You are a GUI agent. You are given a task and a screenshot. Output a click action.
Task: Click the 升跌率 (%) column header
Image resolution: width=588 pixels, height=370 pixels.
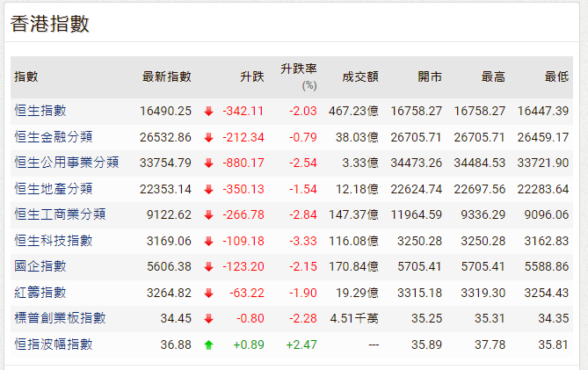299,76
